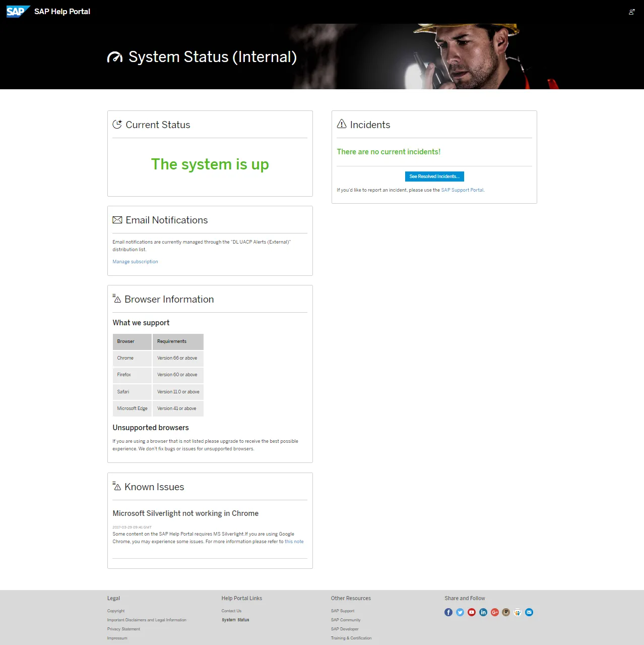Click the SAP logo in header

tap(18, 12)
